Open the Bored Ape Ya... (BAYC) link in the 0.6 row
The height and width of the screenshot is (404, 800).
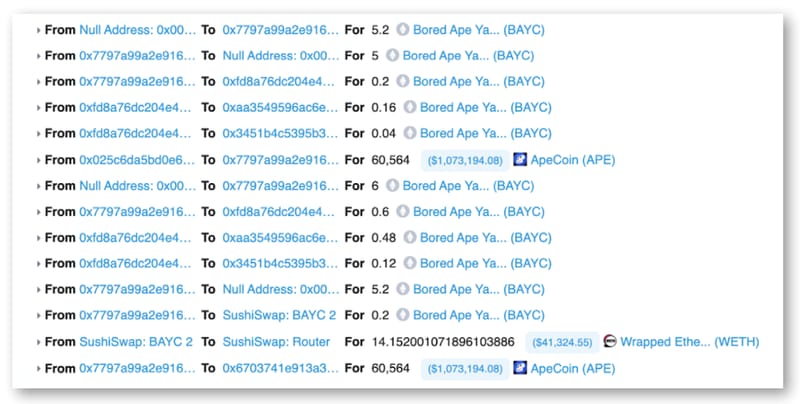click(x=479, y=211)
